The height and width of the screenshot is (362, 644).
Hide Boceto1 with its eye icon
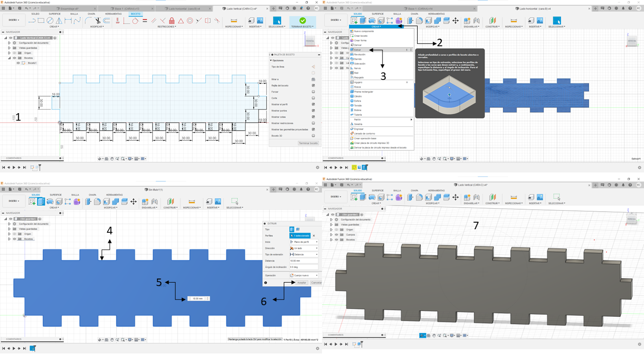19,63
